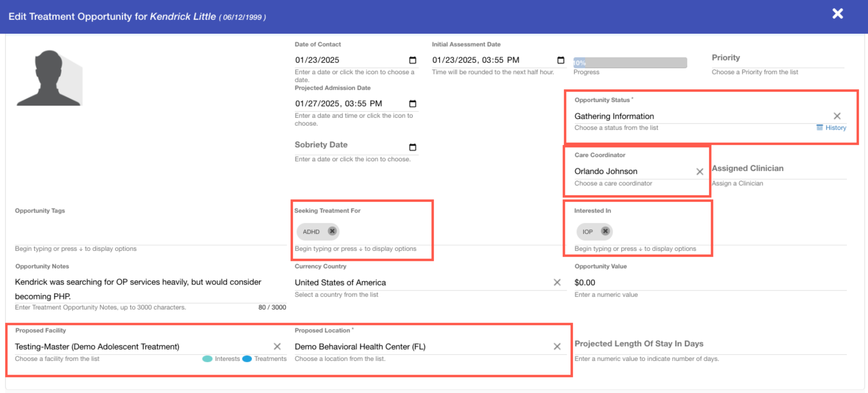
Task: Clear the Currency Country selection
Action: coord(557,282)
